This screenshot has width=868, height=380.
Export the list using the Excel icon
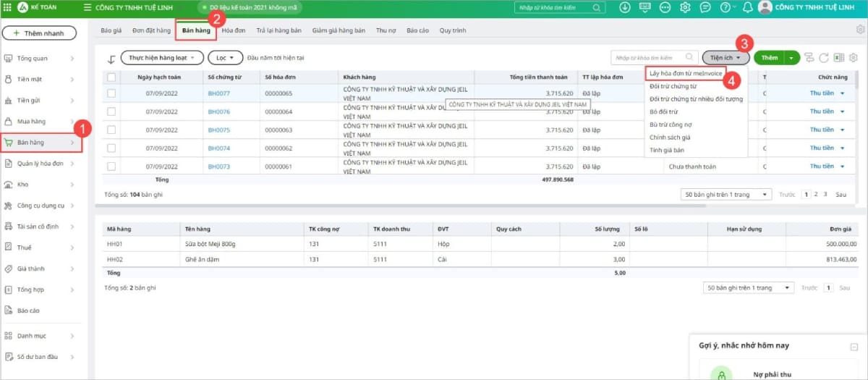pyautogui.click(x=839, y=57)
